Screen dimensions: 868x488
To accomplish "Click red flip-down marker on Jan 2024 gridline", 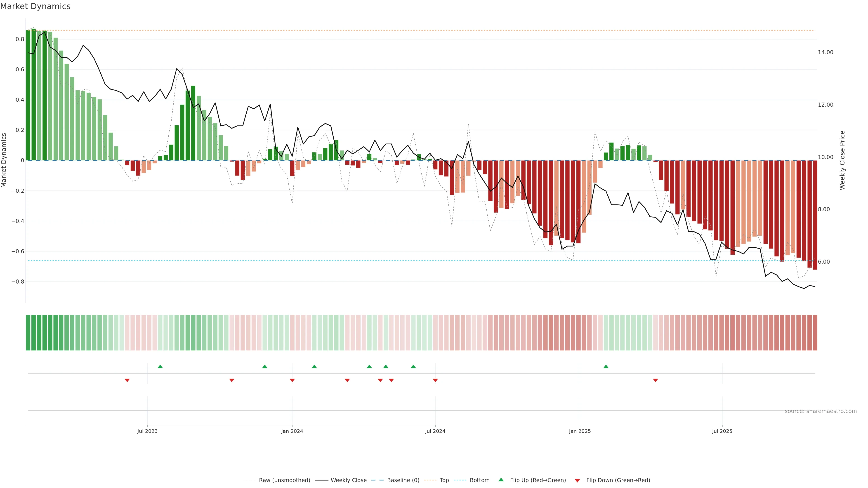I will 292,380.
